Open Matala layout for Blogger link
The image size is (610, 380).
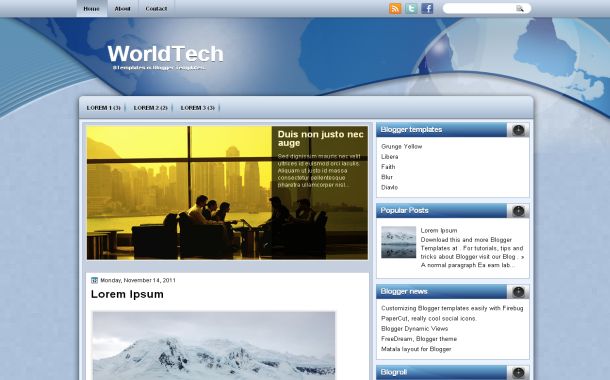pyautogui.click(x=416, y=349)
